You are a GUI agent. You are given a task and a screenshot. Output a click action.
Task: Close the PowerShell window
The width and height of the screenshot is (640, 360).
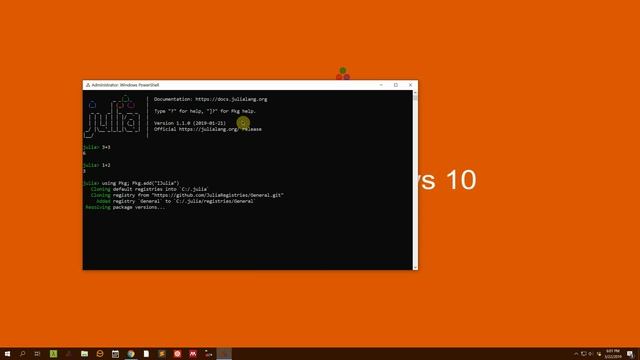click(410, 85)
